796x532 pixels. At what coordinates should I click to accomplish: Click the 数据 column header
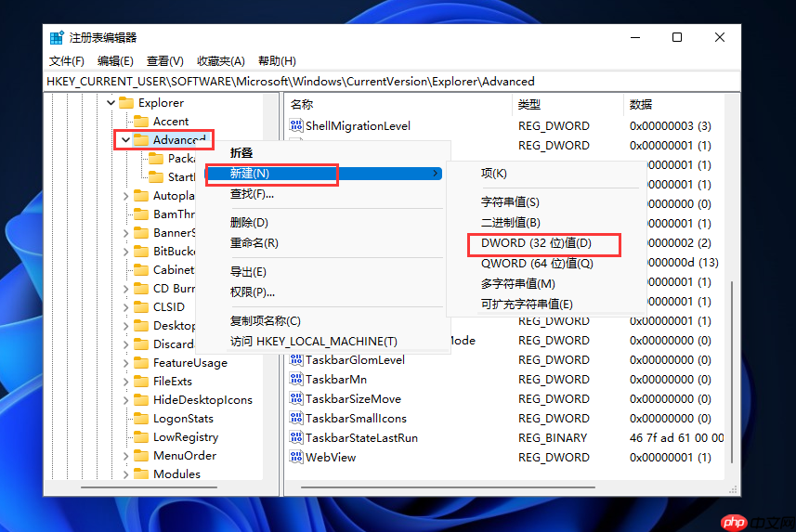tap(674, 105)
